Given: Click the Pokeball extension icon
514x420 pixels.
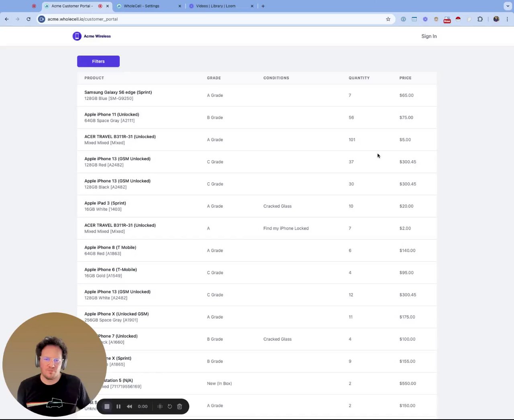Looking at the screenshot, I should coord(458,19).
